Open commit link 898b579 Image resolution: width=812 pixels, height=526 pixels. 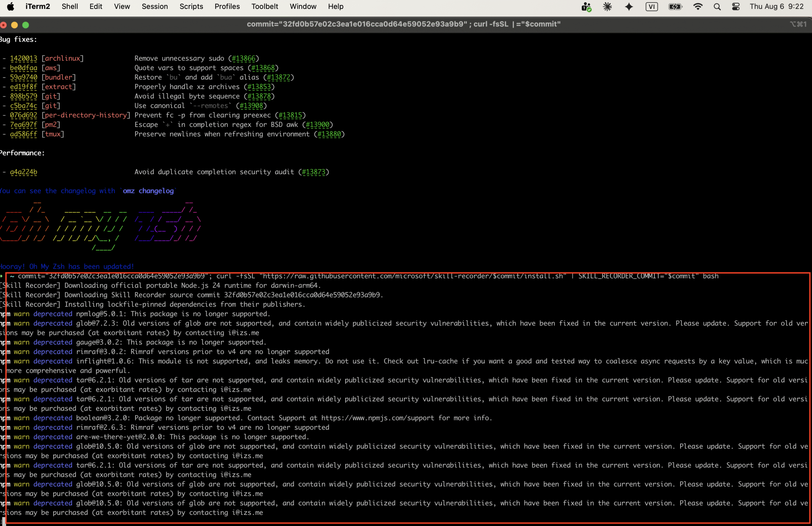coord(23,96)
